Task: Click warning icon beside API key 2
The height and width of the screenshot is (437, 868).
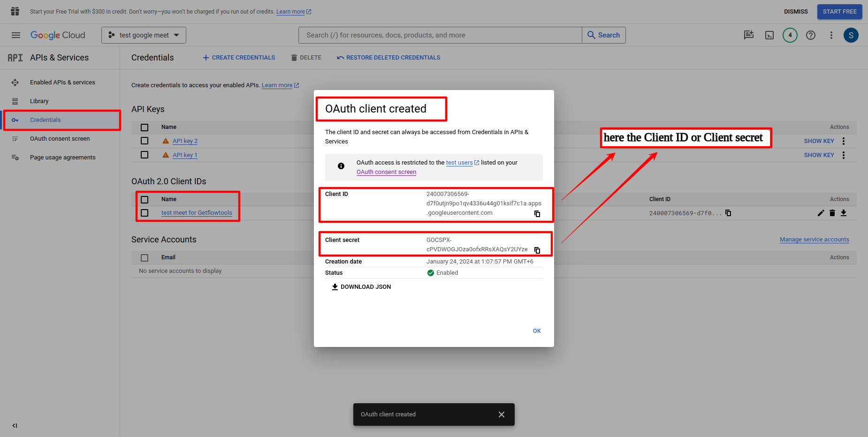Action: pos(166,141)
